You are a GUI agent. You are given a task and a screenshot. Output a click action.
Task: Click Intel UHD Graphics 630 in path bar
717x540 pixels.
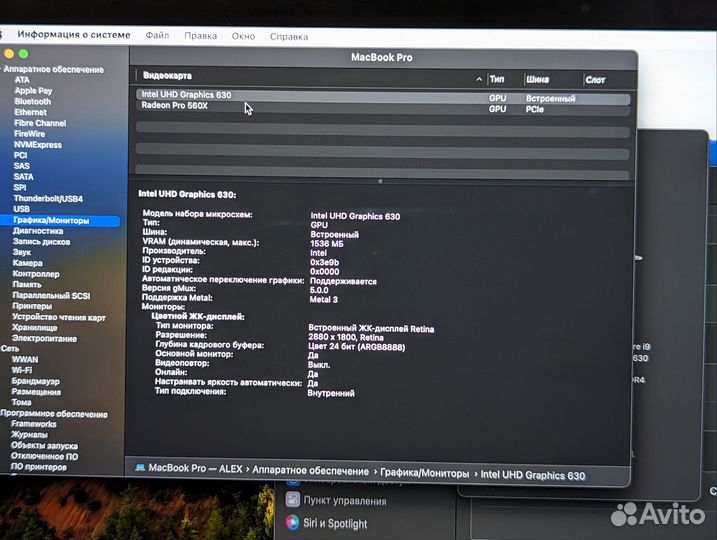tap(533, 475)
